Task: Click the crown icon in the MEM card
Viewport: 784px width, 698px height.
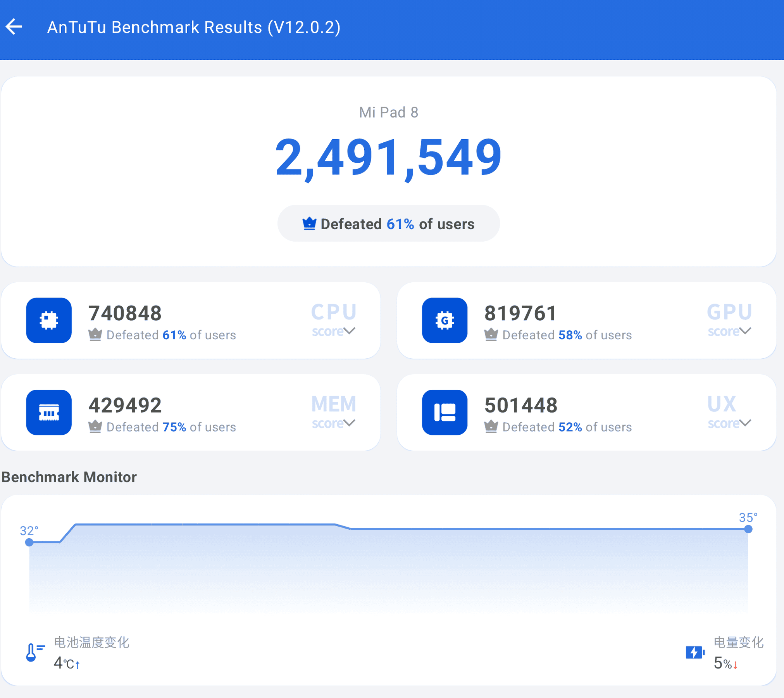Action: pos(95,427)
